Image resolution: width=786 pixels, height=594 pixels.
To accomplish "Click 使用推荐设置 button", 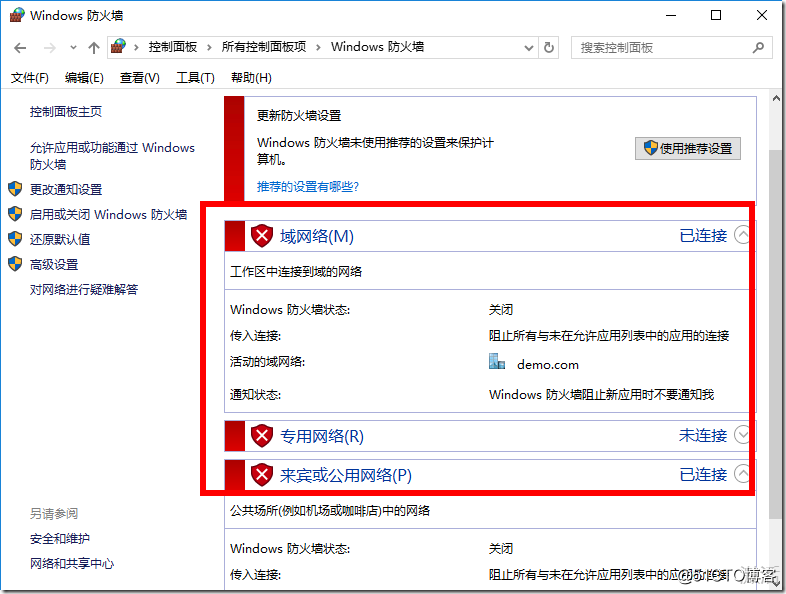I will pos(688,148).
